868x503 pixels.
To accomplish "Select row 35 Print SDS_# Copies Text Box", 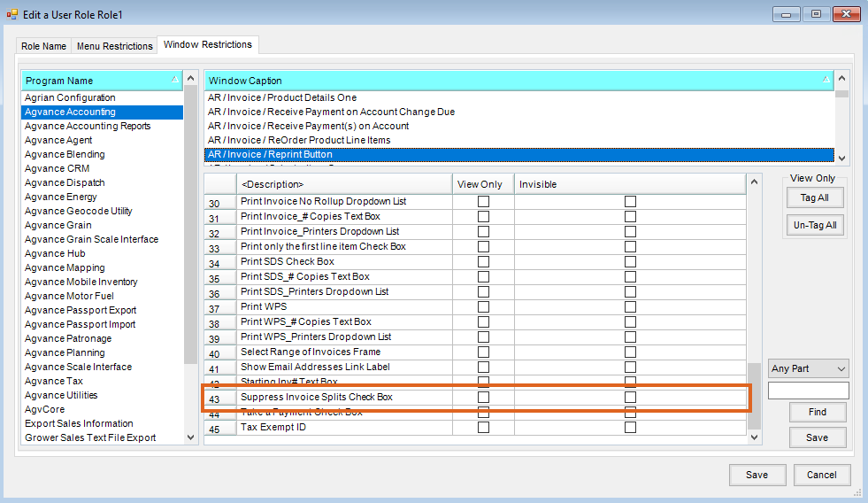I will 475,276.
